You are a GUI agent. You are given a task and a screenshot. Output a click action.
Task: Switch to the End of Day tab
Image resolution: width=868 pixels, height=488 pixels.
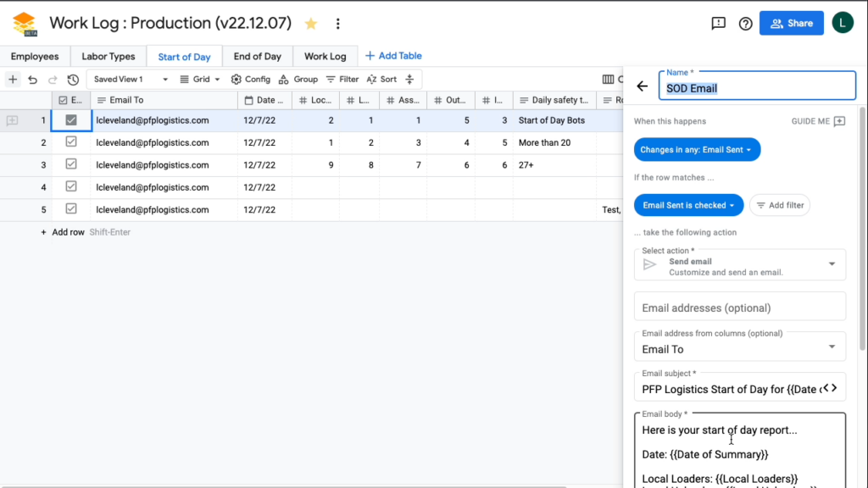pyautogui.click(x=257, y=57)
